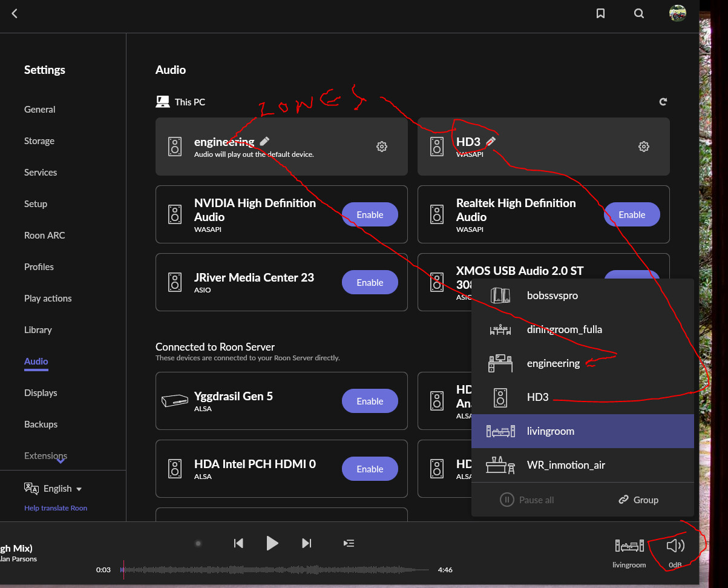Viewport: 728px width, 588px height.
Task: Open the English language dropdown
Action: [53, 489]
